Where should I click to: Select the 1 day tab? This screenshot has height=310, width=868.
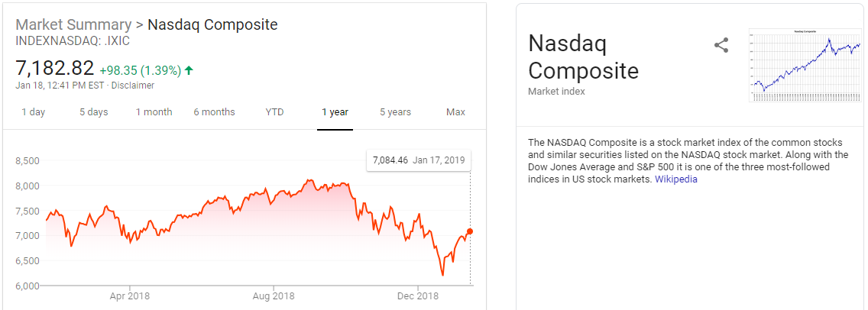(33, 112)
